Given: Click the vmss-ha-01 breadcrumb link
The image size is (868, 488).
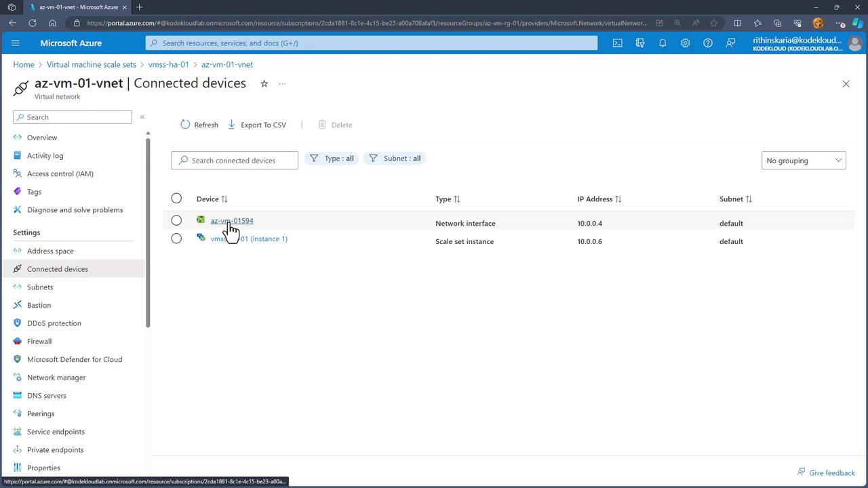Looking at the screenshot, I should [168, 64].
